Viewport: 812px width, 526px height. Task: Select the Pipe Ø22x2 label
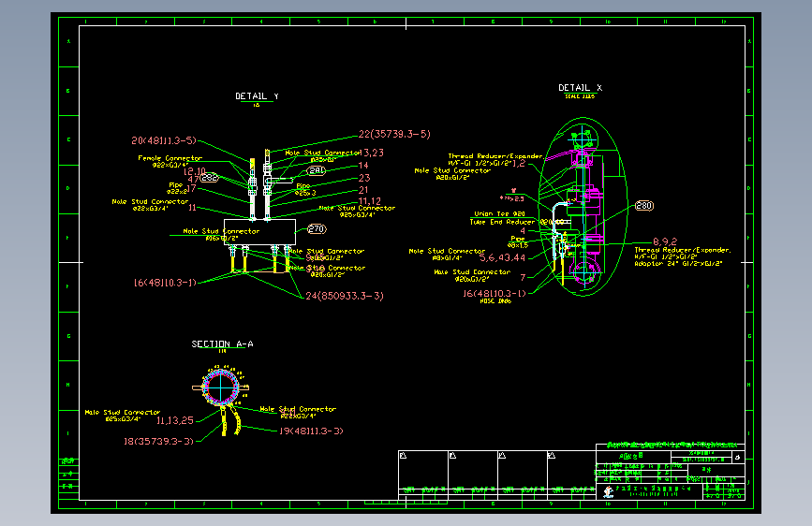point(175,188)
